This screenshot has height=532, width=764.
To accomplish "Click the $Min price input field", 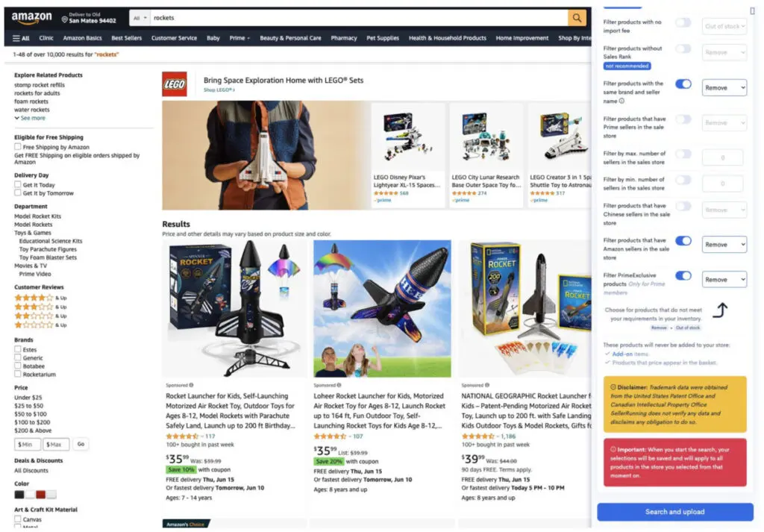I will pyautogui.click(x=28, y=444).
